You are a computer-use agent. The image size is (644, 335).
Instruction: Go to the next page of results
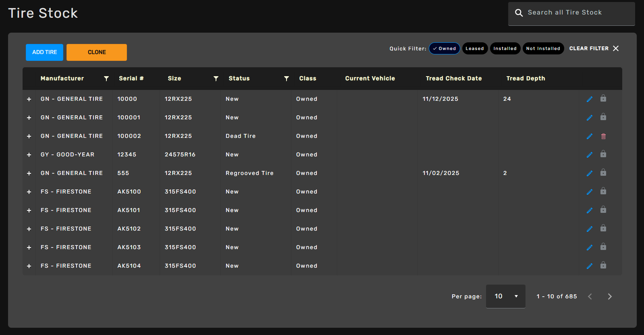coord(610,297)
